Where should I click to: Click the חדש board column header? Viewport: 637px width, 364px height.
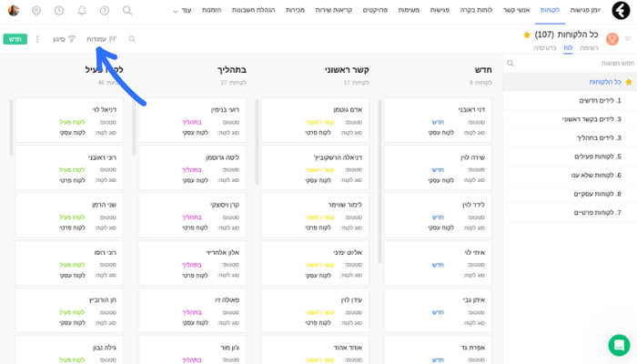(x=483, y=70)
